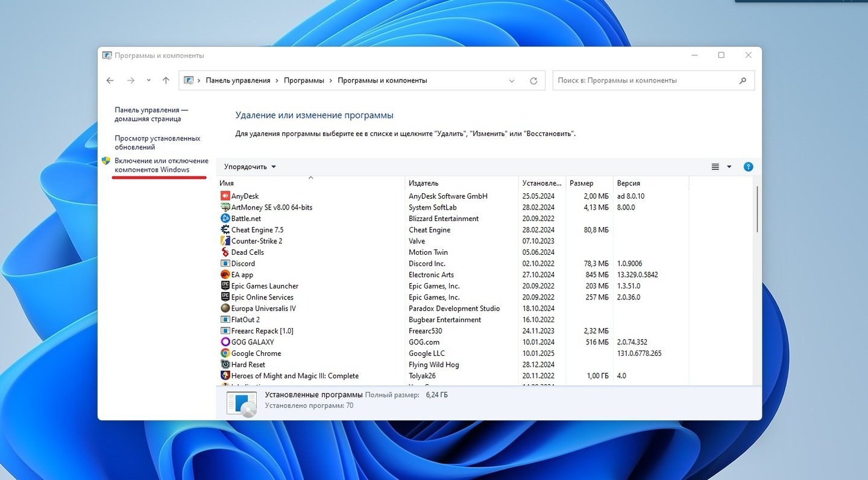The width and height of the screenshot is (868, 480).
Task: Click the search magnifier icon
Action: coord(743,81)
